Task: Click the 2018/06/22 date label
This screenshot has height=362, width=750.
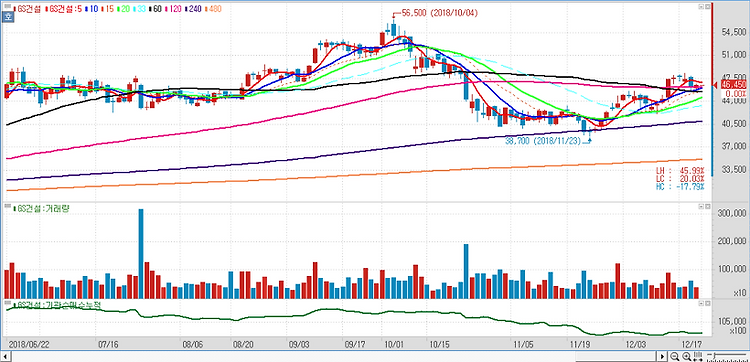Action: click(x=29, y=344)
